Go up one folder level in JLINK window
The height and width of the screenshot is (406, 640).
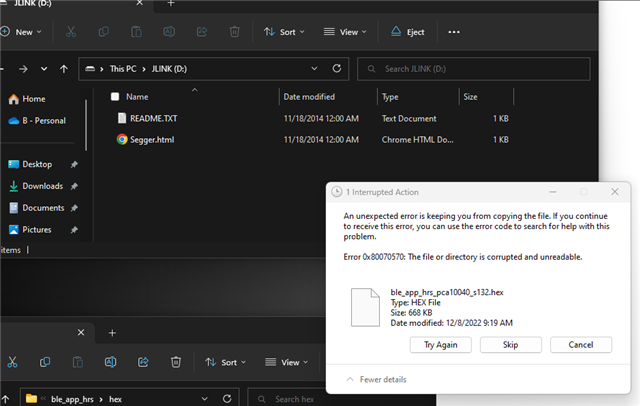pos(65,69)
